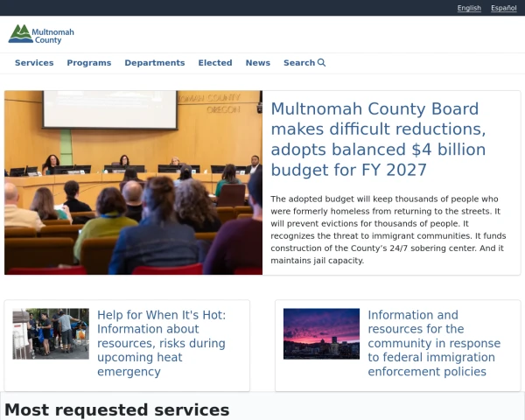Click the purple sunset skyline thumbnail
The height and width of the screenshot is (420, 525).
coord(321,334)
